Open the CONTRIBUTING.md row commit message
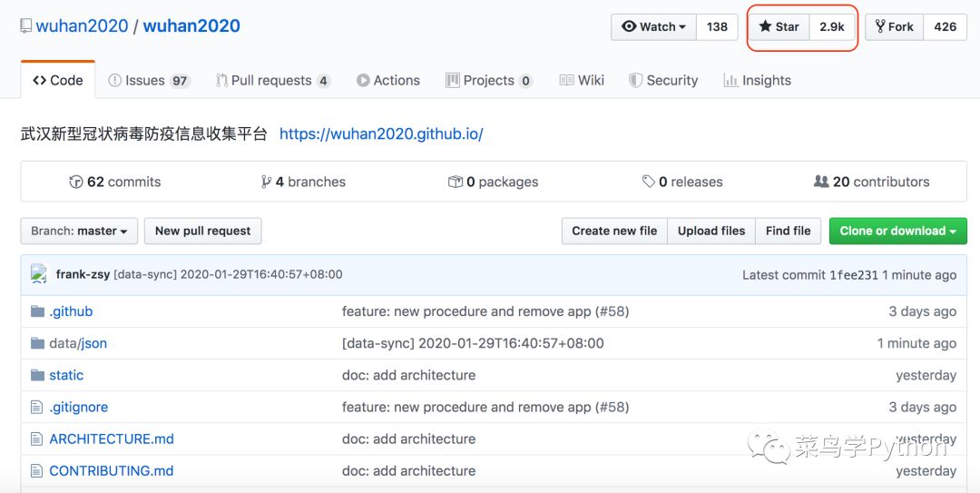The width and height of the screenshot is (980, 493). (408, 471)
